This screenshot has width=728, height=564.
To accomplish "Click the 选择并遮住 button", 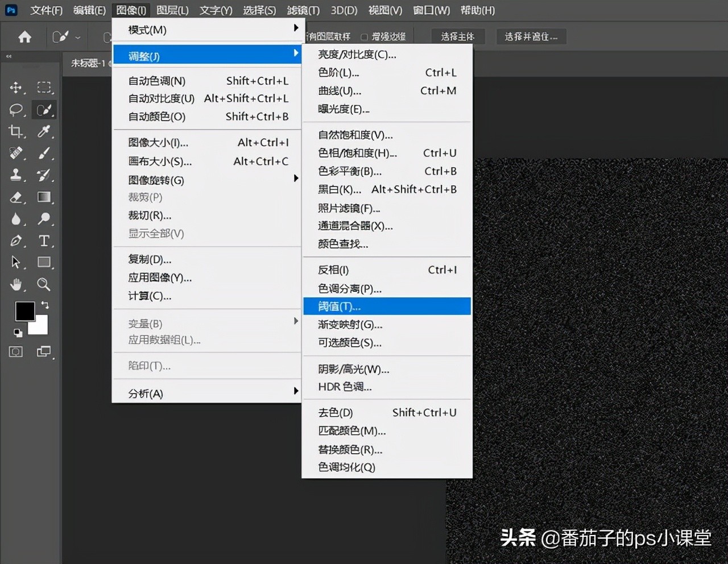I will [531, 36].
